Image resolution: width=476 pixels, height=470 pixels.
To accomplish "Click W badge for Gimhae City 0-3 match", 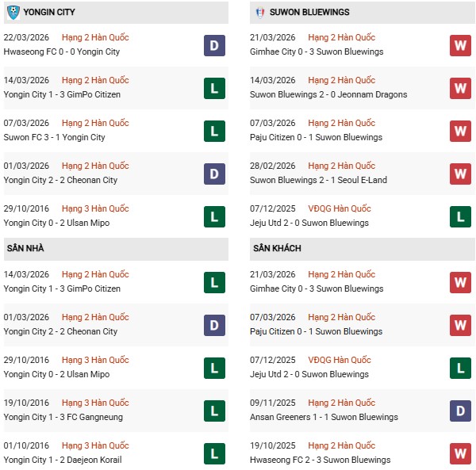I will pyautogui.click(x=460, y=45).
